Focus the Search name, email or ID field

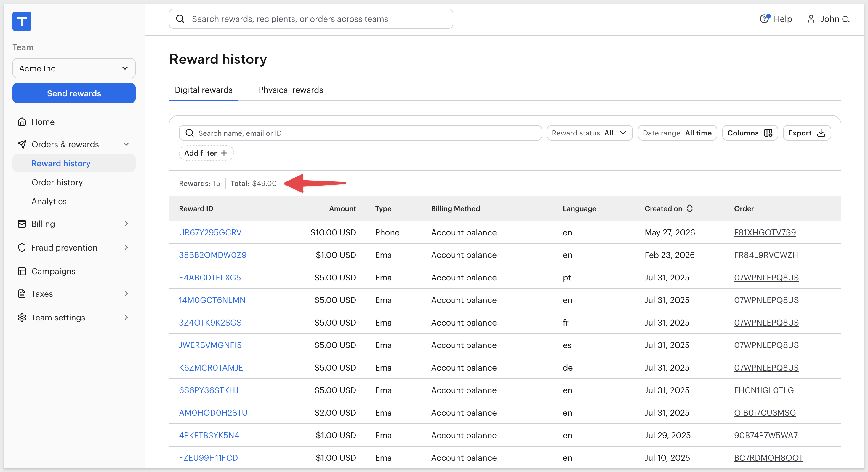[x=360, y=133]
